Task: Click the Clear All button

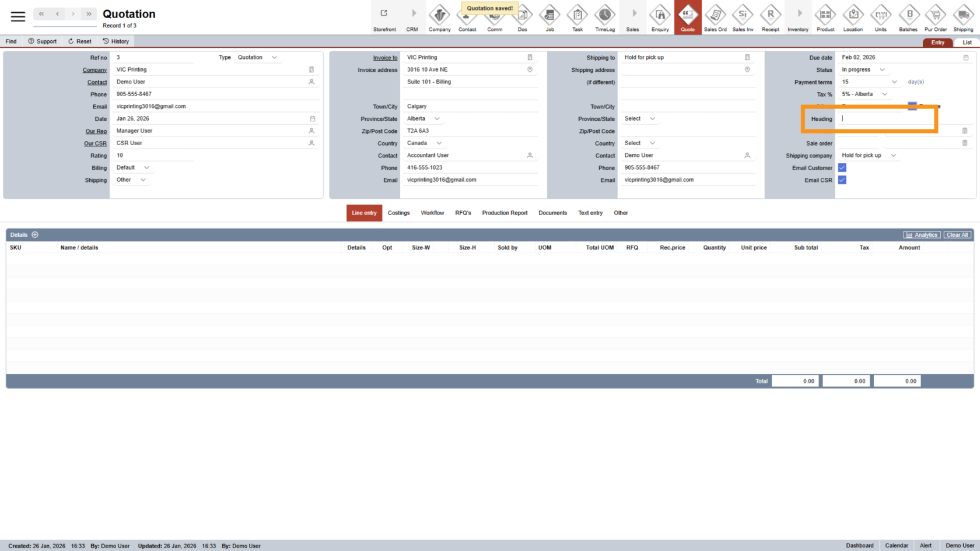Action: [957, 235]
